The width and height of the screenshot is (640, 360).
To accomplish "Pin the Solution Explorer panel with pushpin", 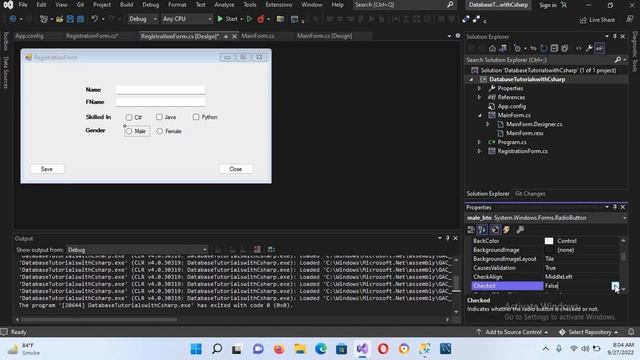I will 615,36.
